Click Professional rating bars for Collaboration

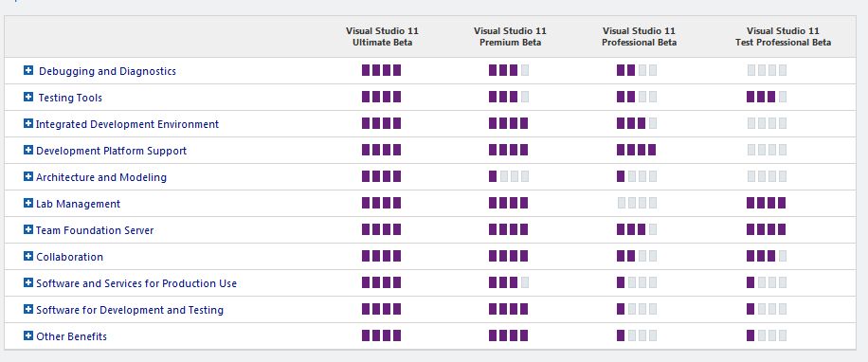(x=637, y=256)
